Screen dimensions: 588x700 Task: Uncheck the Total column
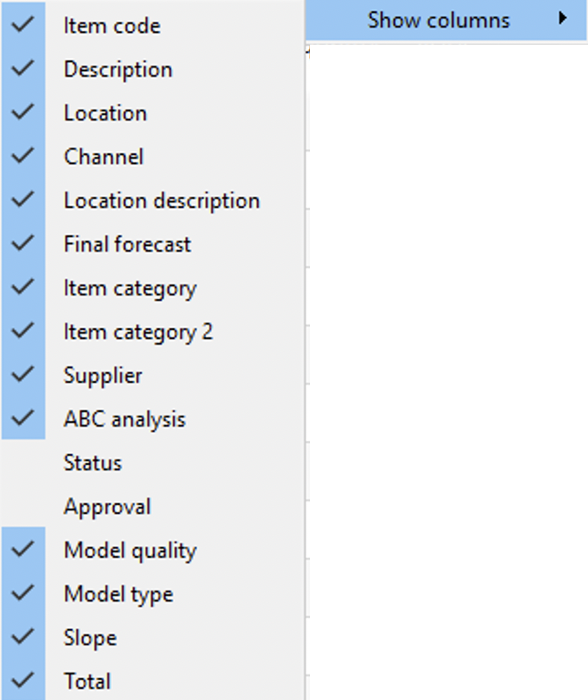tap(88, 682)
